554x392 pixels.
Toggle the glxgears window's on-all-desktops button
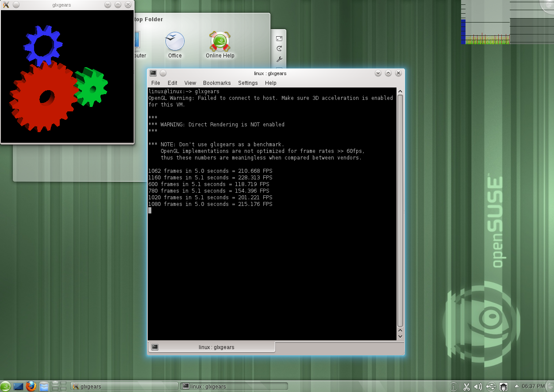16,5
